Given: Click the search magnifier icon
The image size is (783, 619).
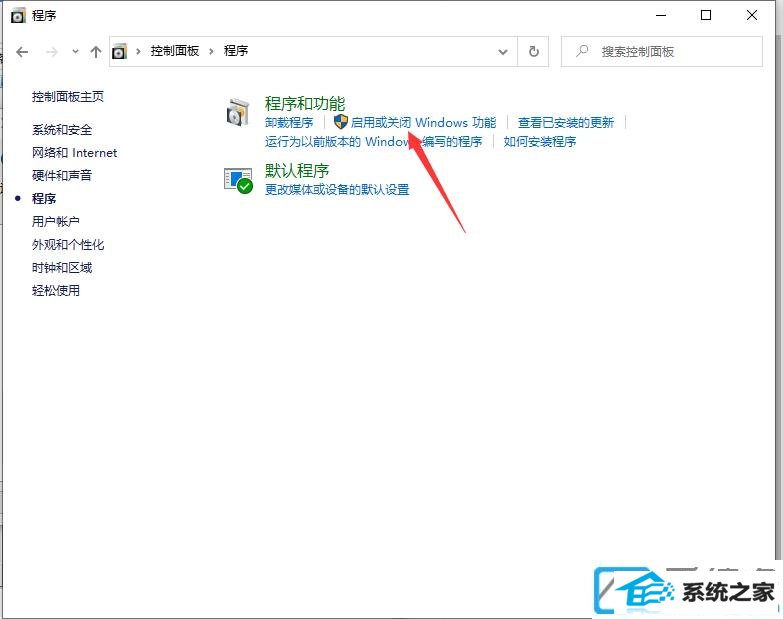Looking at the screenshot, I should [582, 51].
